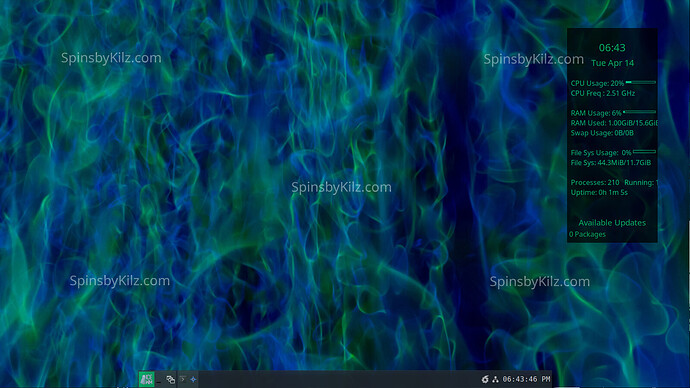Click the File Sys Usage 0% bar
This screenshot has height=388, width=690.
tap(645, 152)
